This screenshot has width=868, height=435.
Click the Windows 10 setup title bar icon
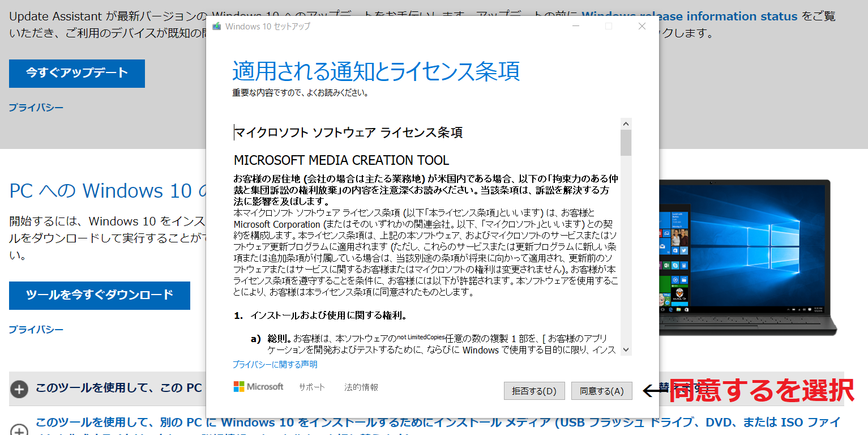(x=216, y=26)
